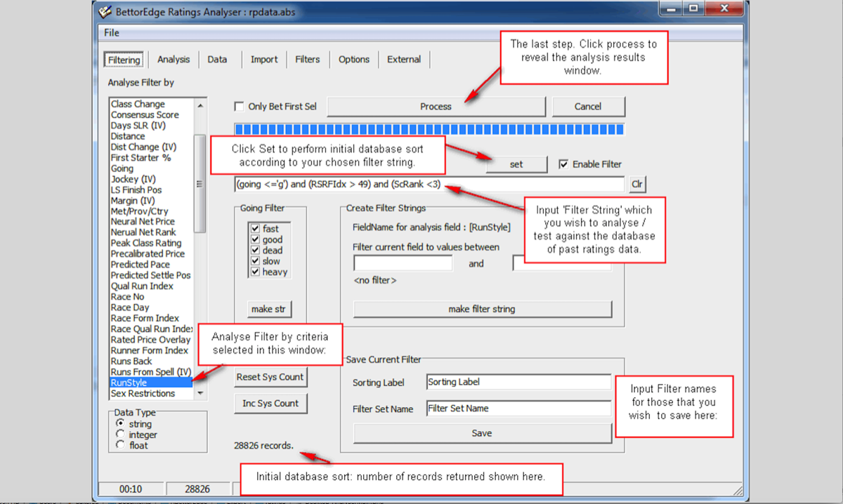The height and width of the screenshot is (504, 843).
Task: Open the File menu
Action: [x=112, y=33]
